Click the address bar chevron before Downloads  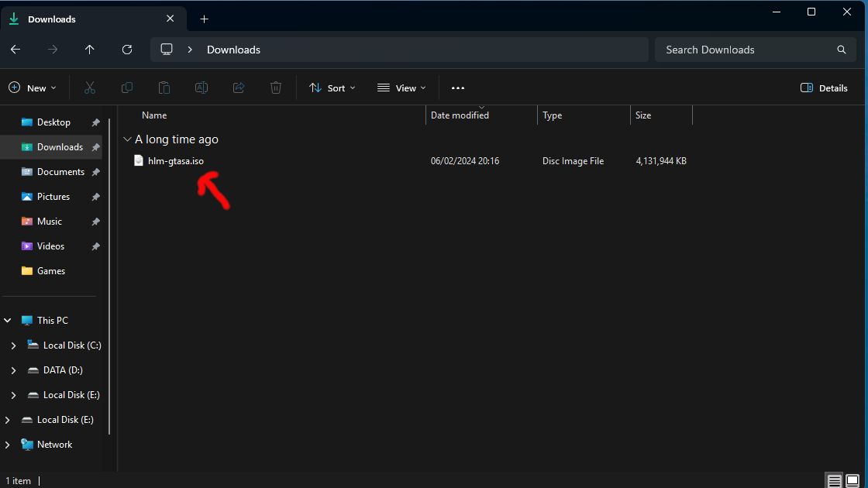coord(190,50)
